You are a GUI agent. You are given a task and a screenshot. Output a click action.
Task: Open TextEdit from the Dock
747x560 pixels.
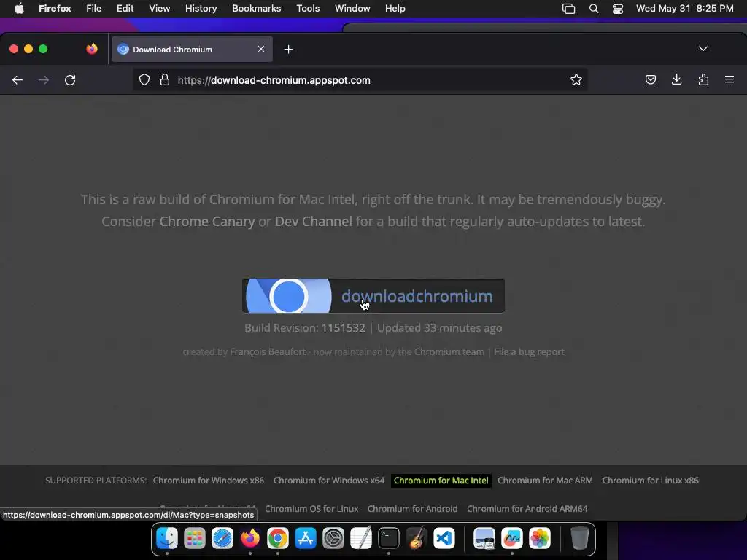[360, 539]
